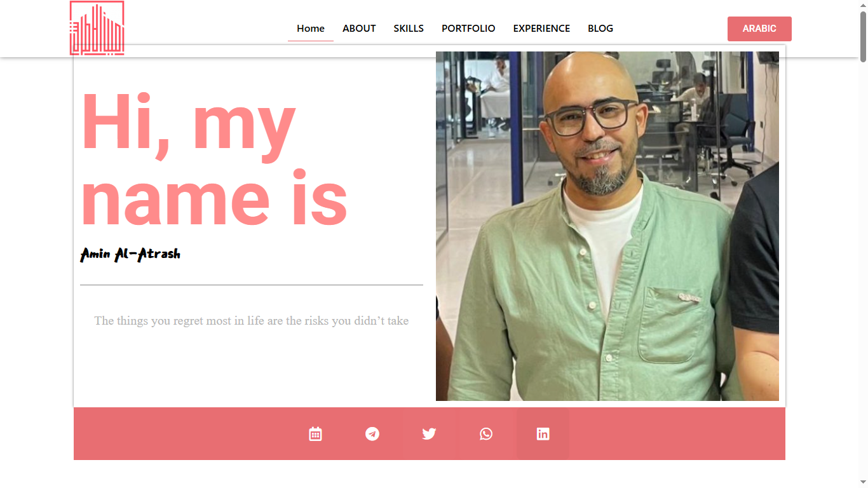Open the calendar booking icon
868x488 pixels.
tap(315, 434)
